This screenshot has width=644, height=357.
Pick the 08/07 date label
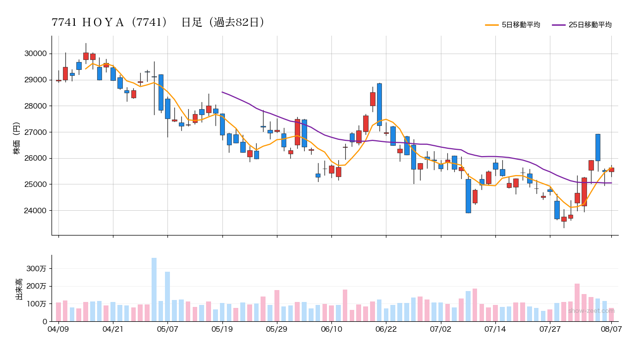click(x=611, y=329)
